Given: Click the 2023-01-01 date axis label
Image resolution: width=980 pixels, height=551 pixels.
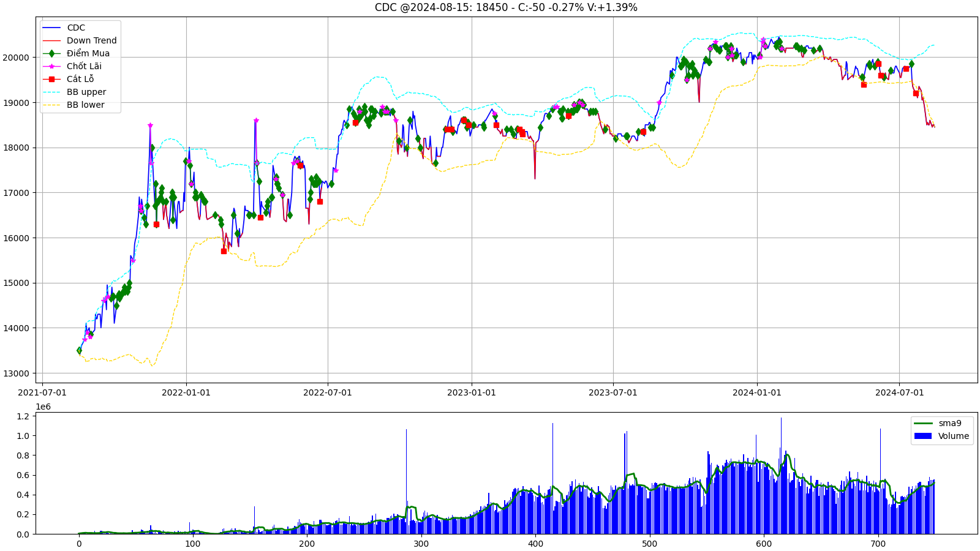Looking at the screenshot, I should pos(472,392).
